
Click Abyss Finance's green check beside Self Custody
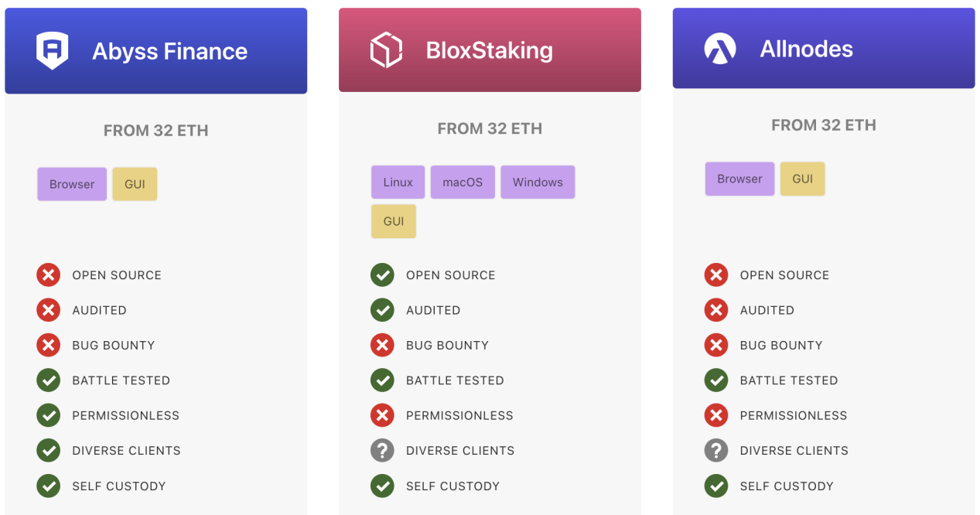(x=48, y=486)
